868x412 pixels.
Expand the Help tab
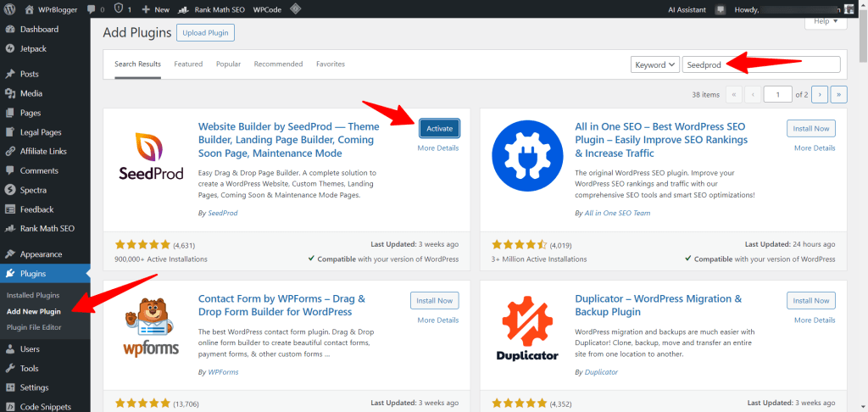[x=826, y=22]
